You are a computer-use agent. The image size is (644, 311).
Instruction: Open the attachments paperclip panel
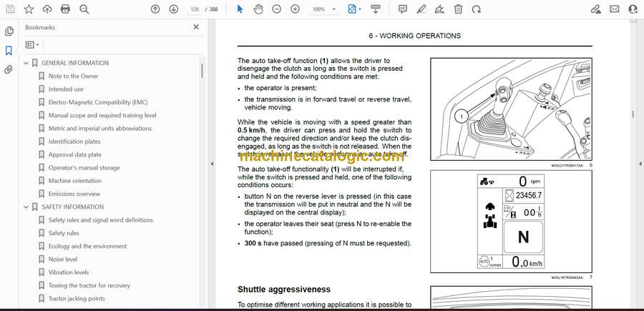pos(9,69)
